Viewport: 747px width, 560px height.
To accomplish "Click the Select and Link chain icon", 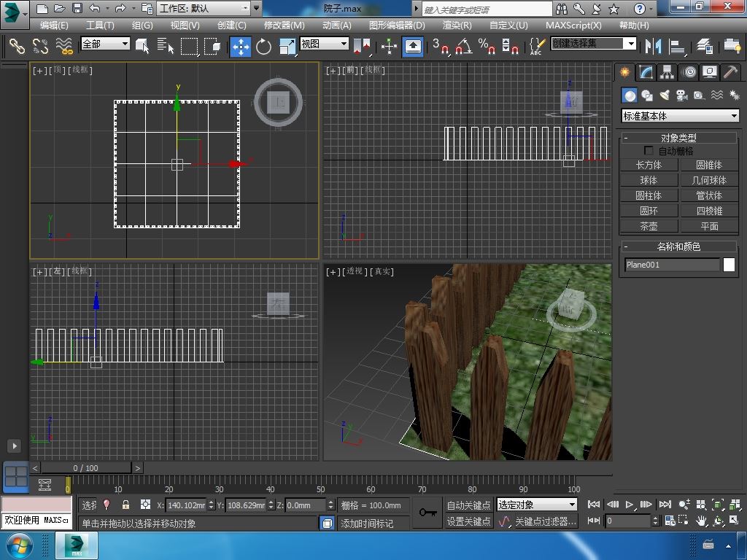I will (16, 47).
